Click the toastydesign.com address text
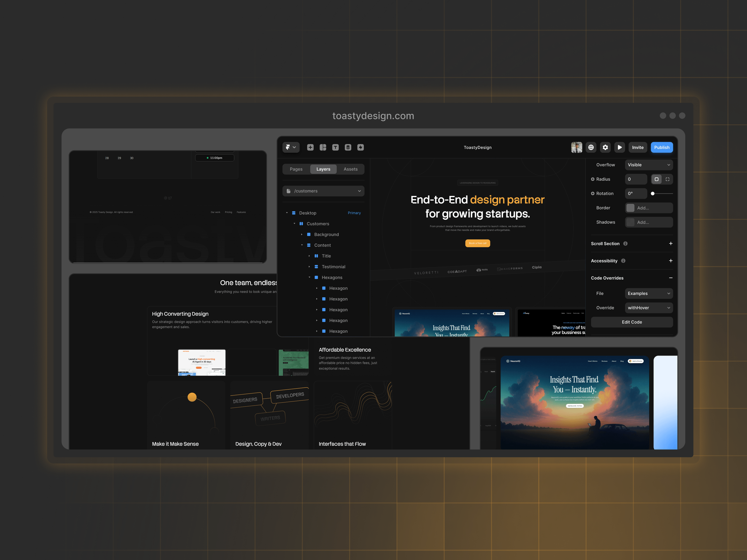 pyautogui.click(x=373, y=116)
